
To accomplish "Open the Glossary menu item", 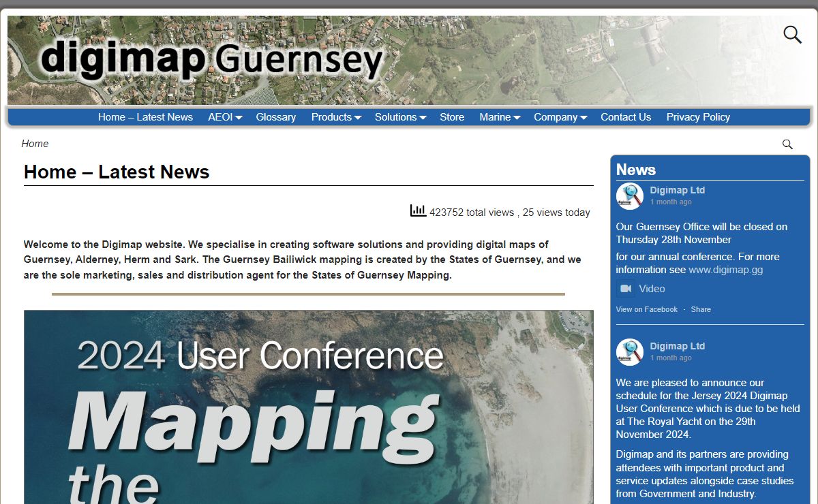I will pos(276,117).
